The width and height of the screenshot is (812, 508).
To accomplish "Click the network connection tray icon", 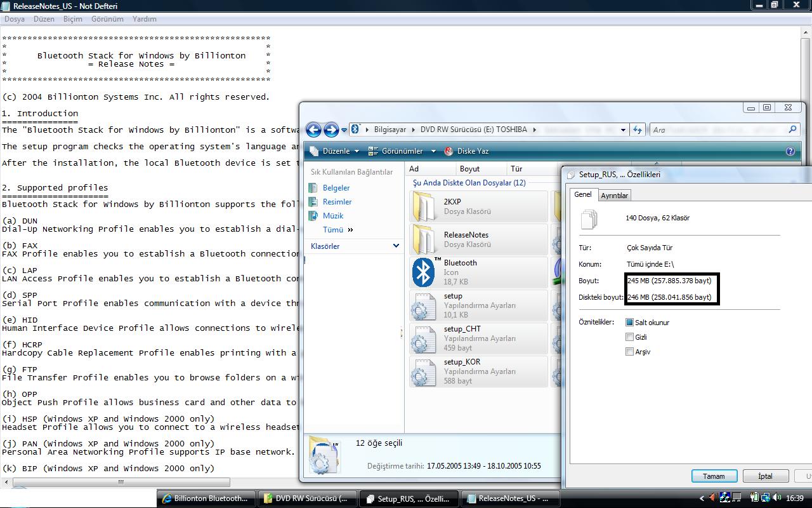I will (765, 498).
